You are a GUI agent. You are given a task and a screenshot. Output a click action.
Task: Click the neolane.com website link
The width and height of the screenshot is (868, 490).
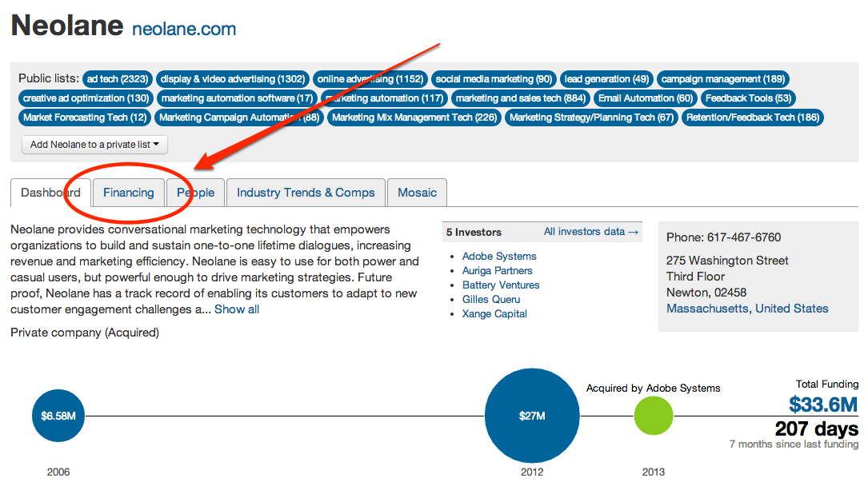point(184,30)
